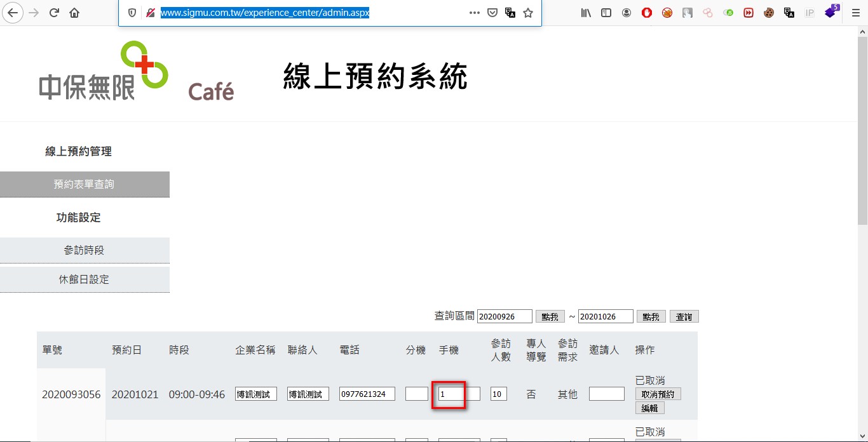Viewport: 868px width, 442px height.
Task: Open 預約表單查詢 menu item
Action: tap(85, 184)
